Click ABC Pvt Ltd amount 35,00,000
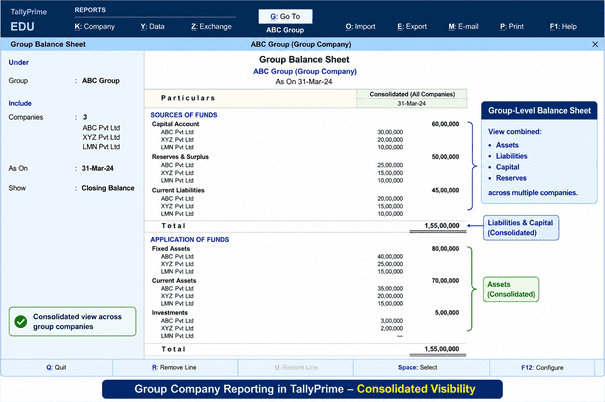 (390, 289)
